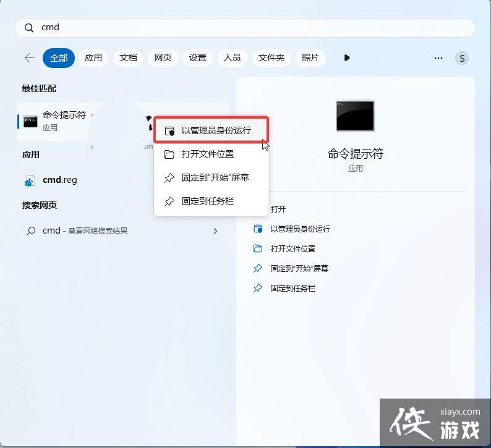Click the pin icon beside 固定到"开始"屏幕 in context menu
491x448 pixels.
[x=169, y=178]
